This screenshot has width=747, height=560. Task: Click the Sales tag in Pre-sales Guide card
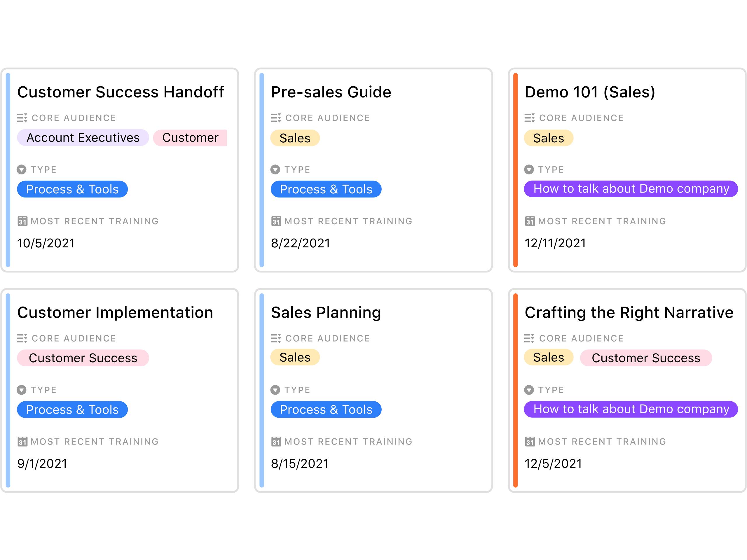tap(295, 138)
